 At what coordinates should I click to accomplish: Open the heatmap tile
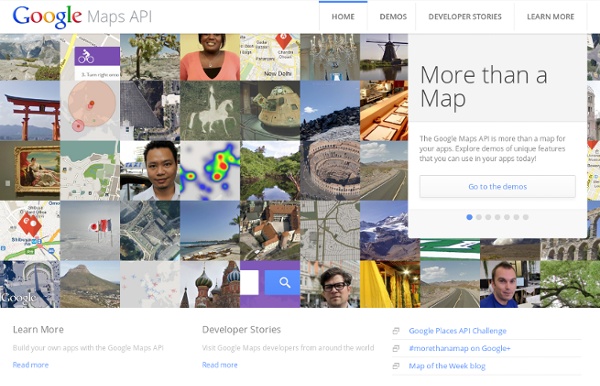click(210, 171)
